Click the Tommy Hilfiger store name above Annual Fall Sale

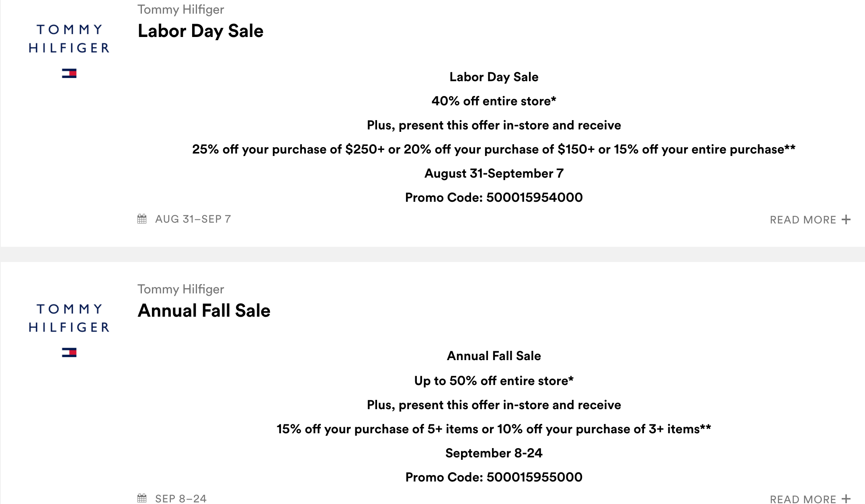click(180, 289)
